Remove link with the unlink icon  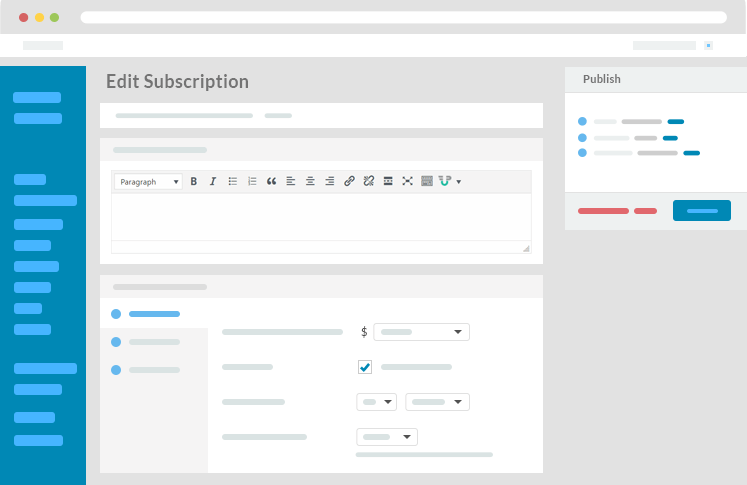point(368,181)
